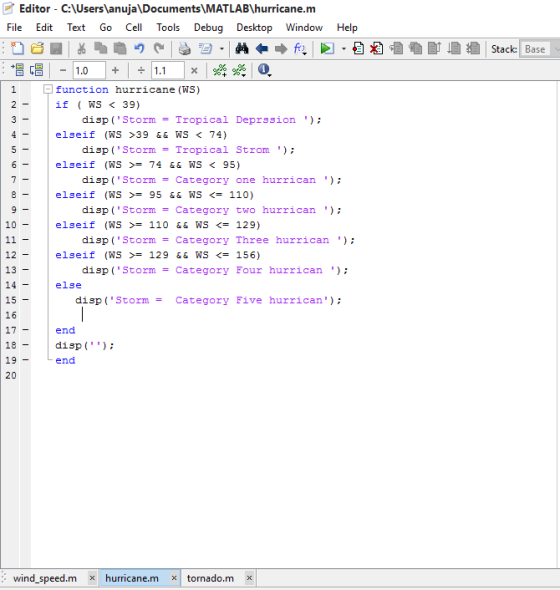Increment value by 1.0 plus button
The width and height of the screenshot is (560, 590).
(x=115, y=70)
